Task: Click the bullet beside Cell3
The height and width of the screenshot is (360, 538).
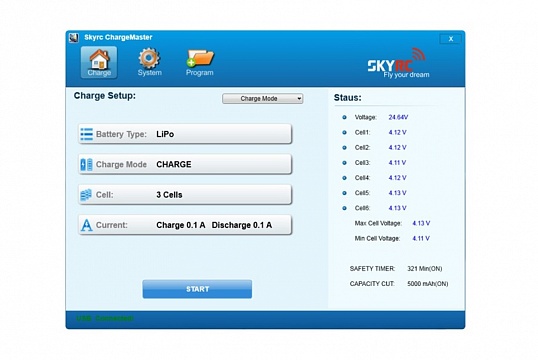Action: point(344,163)
